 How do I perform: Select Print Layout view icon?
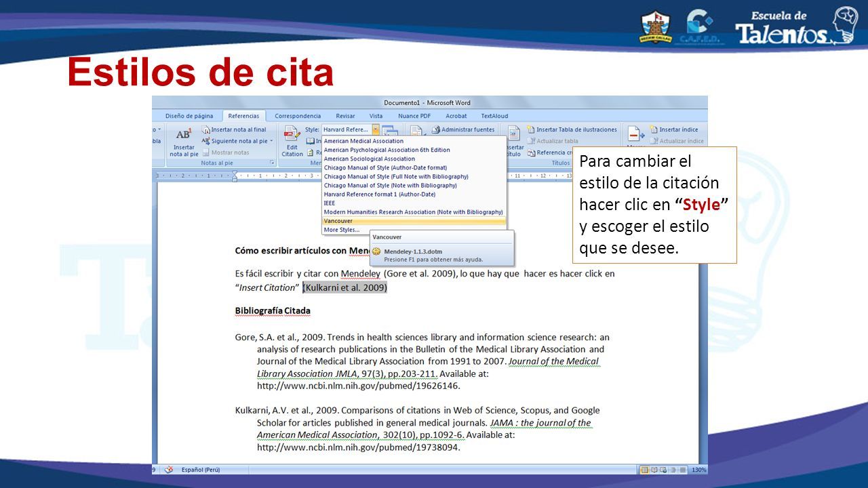[x=644, y=469]
